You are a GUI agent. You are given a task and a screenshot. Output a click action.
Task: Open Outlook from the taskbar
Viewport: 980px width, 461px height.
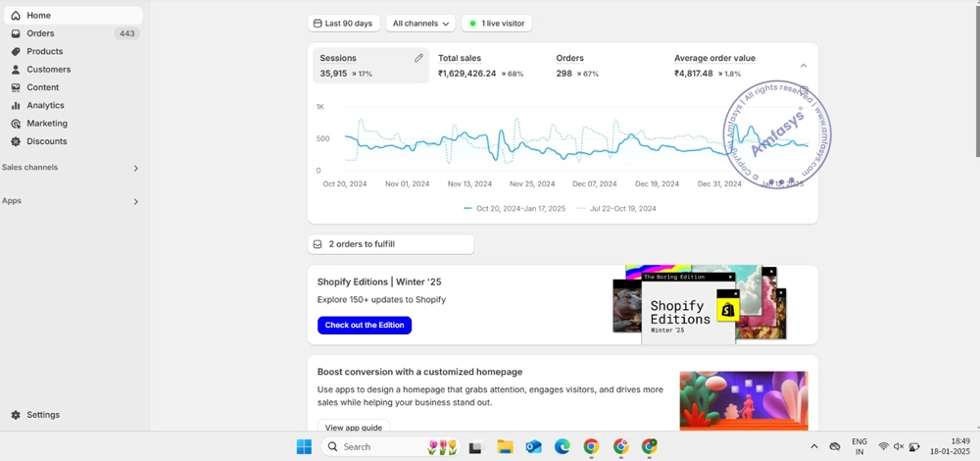[x=534, y=446]
